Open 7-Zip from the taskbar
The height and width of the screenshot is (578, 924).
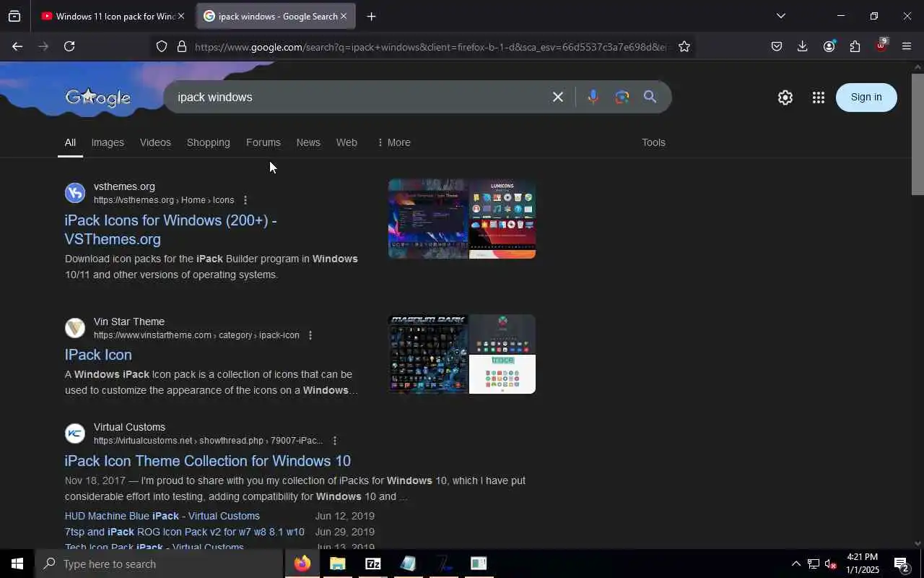(373, 564)
